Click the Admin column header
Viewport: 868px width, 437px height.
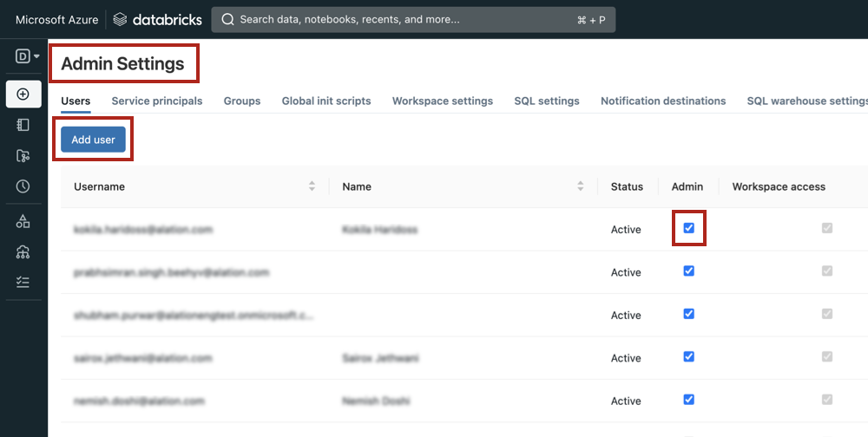(687, 186)
